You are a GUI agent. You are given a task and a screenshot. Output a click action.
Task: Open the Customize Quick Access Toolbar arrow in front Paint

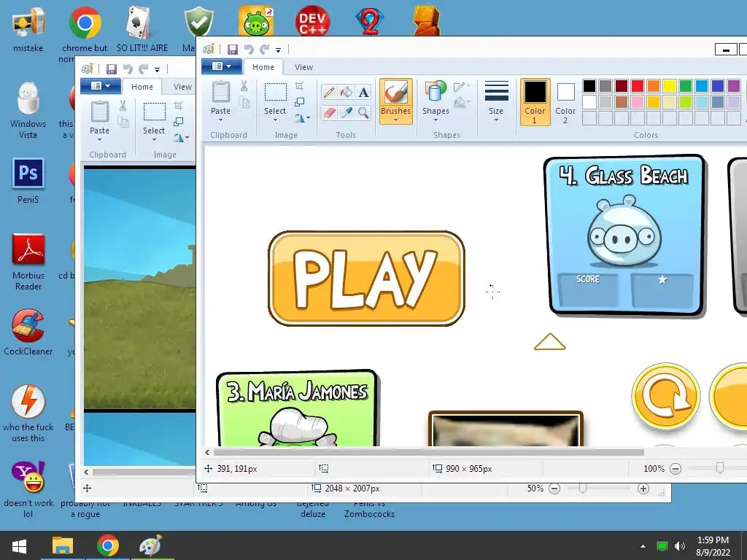click(278, 50)
